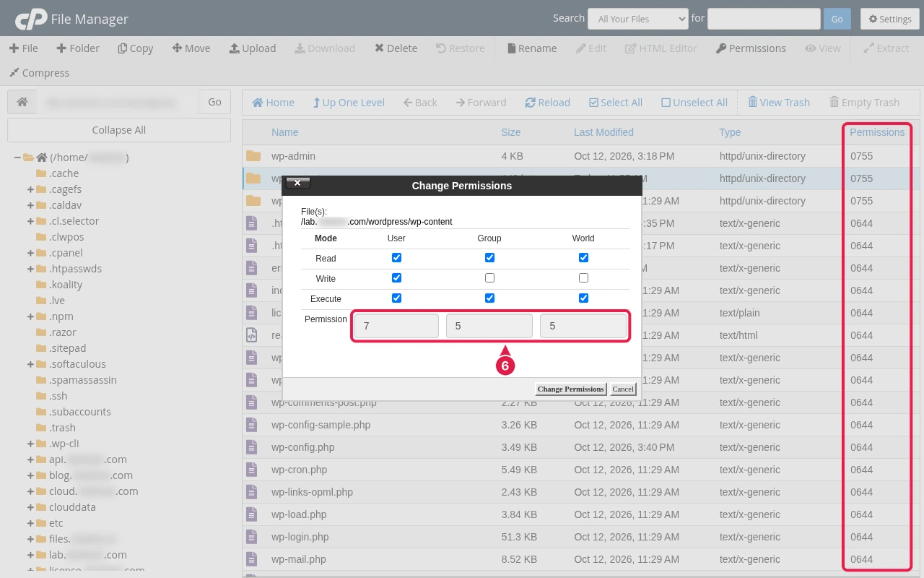Toggle the Group Execute checkbox
Image resolution: width=924 pixels, height=578 pixels.
click(x=489, y=298)
